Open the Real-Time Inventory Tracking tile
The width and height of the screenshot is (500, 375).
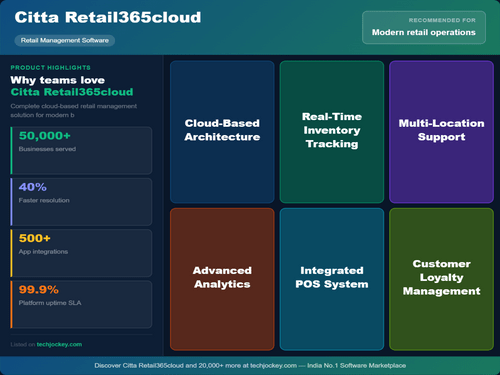tap(332, 132)
